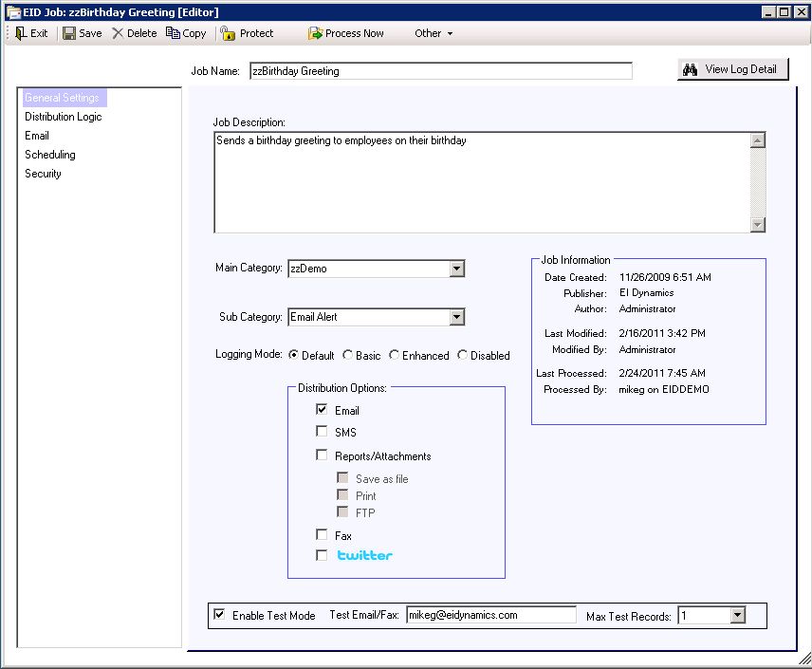Click into the Job Name text field

pyautogui.click(x=440, y=71)
